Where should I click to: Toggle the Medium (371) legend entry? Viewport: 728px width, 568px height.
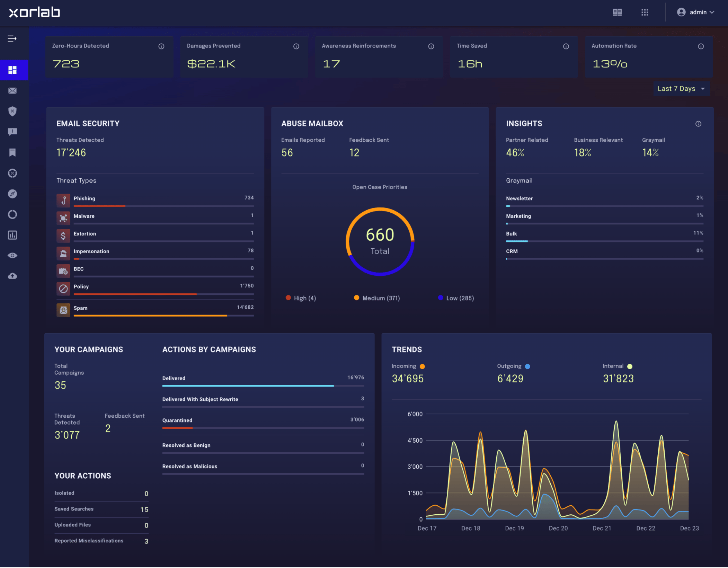point(377,298)
